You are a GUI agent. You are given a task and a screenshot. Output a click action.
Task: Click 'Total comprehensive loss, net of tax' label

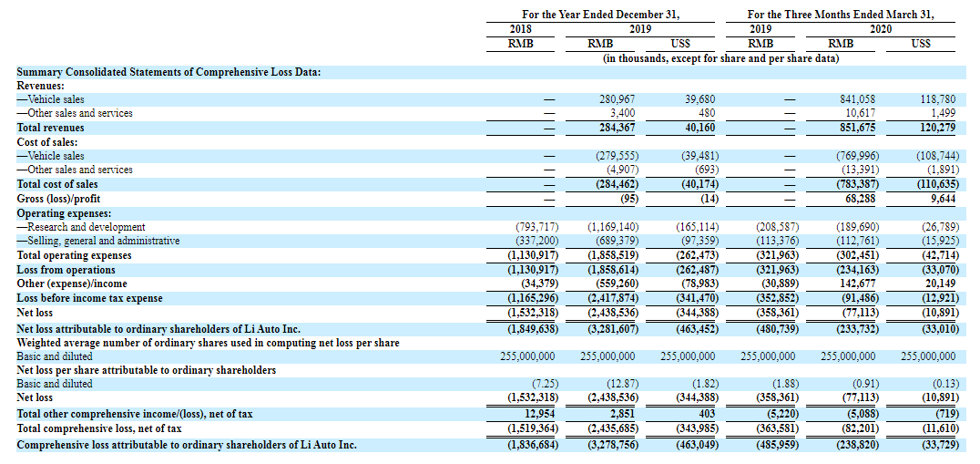(99, 428)
